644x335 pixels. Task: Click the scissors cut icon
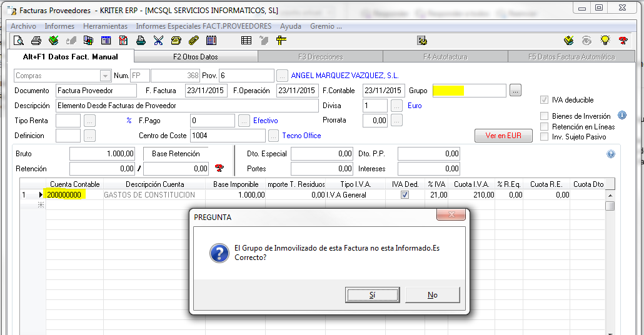pos(158,41)
